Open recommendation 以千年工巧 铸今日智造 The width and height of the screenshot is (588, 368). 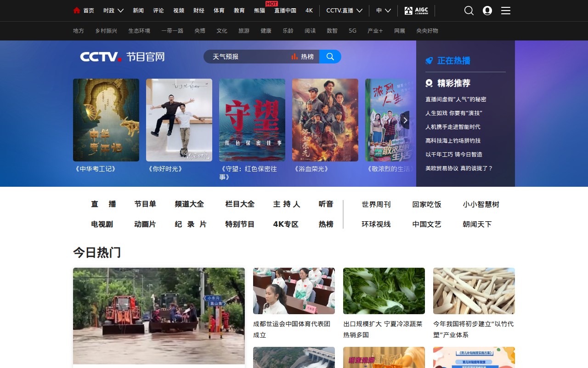pyautogui.click(x=454, y=155)
